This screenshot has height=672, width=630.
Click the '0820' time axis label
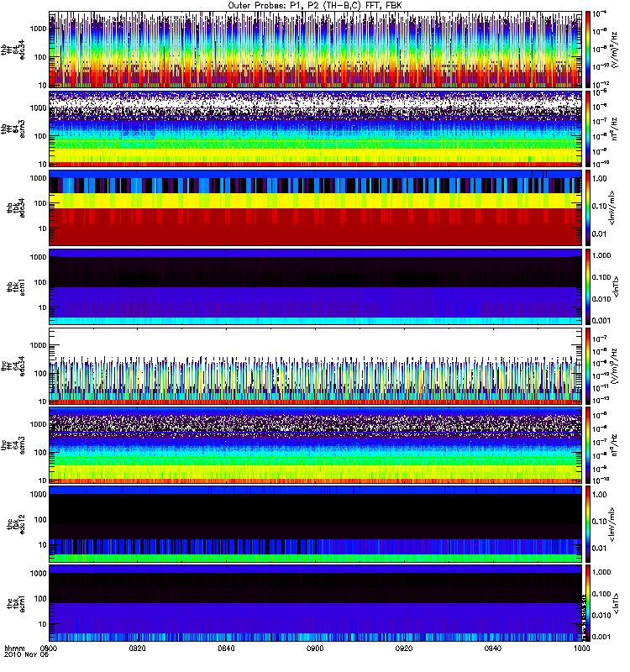coord(137,648)
